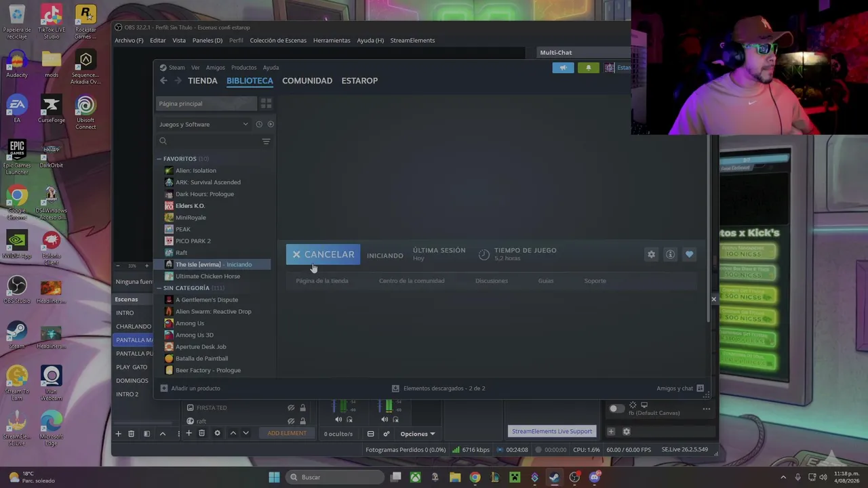Open Amigos menu in Steam

(215, 68)
